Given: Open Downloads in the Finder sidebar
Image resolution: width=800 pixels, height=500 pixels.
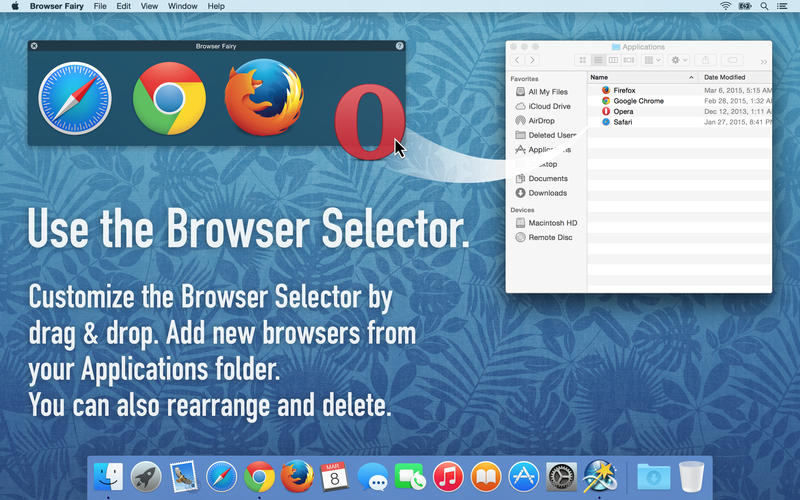Looking at the screenshot, I should (x=547, y=193).
